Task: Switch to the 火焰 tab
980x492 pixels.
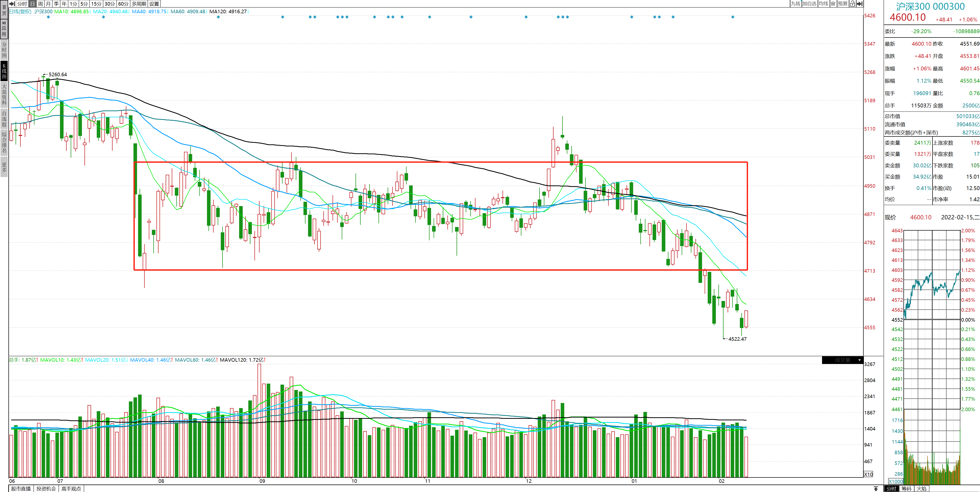Action: (921, 489)
